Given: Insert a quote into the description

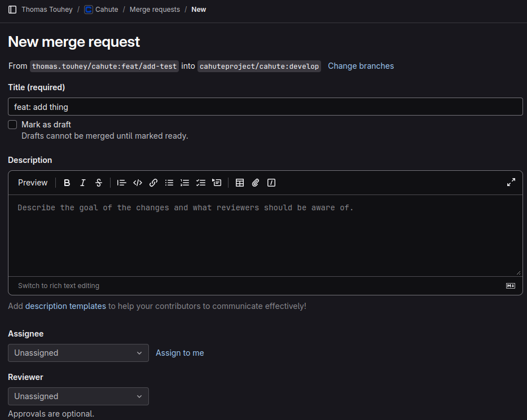Looking at the screenshot, I should pos(121,183).
